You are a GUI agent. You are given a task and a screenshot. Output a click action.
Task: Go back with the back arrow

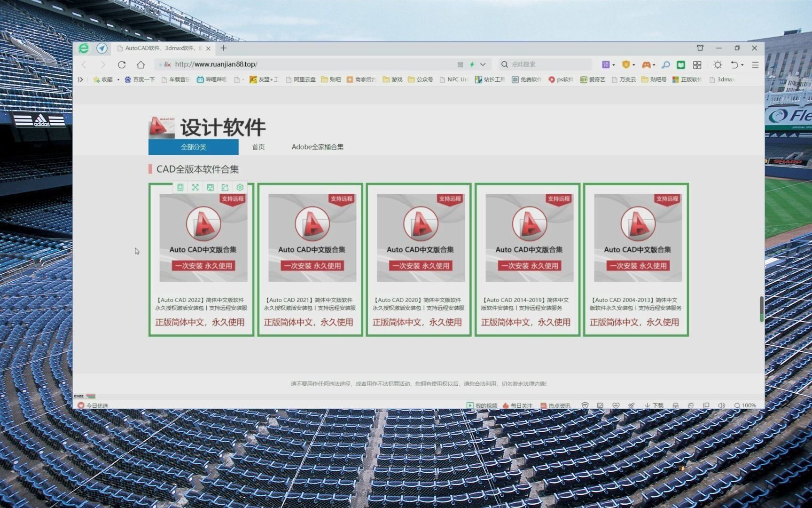[x=84, y=64]
